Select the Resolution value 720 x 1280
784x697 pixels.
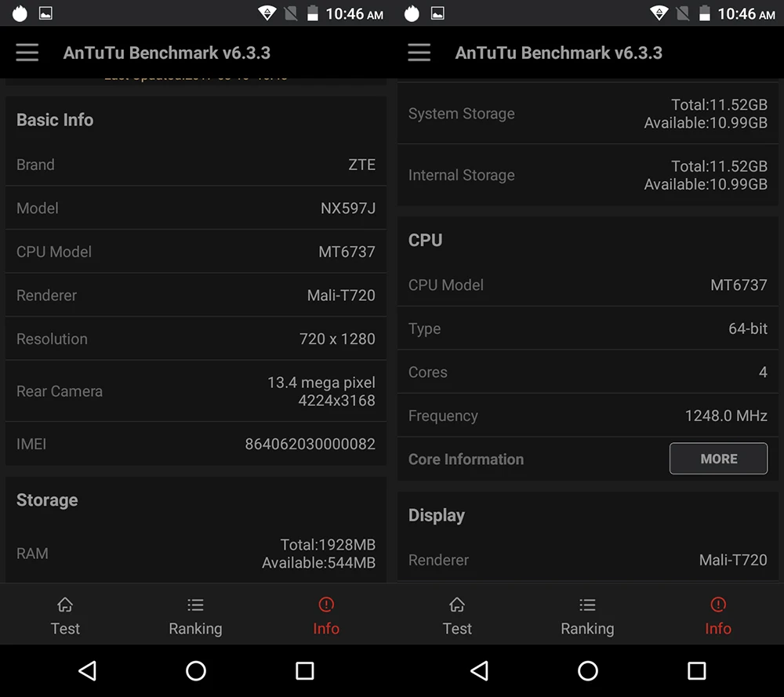[x=337, y=339]
